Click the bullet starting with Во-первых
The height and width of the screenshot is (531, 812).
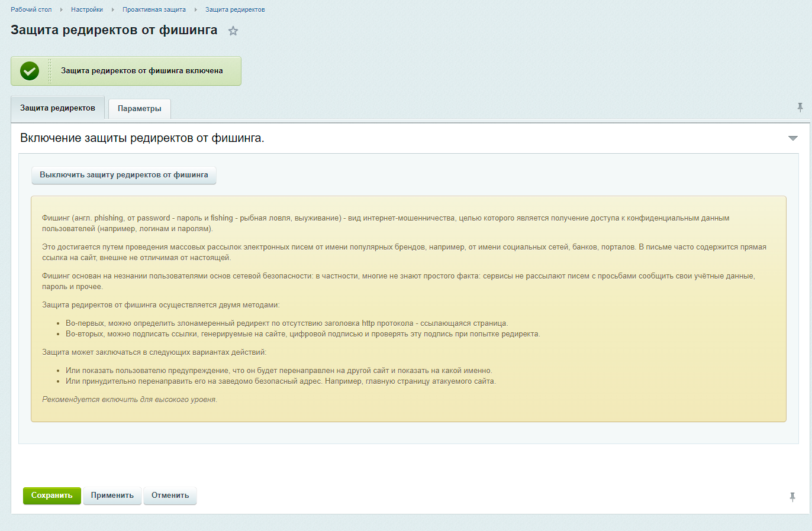(x=287, y=323)
